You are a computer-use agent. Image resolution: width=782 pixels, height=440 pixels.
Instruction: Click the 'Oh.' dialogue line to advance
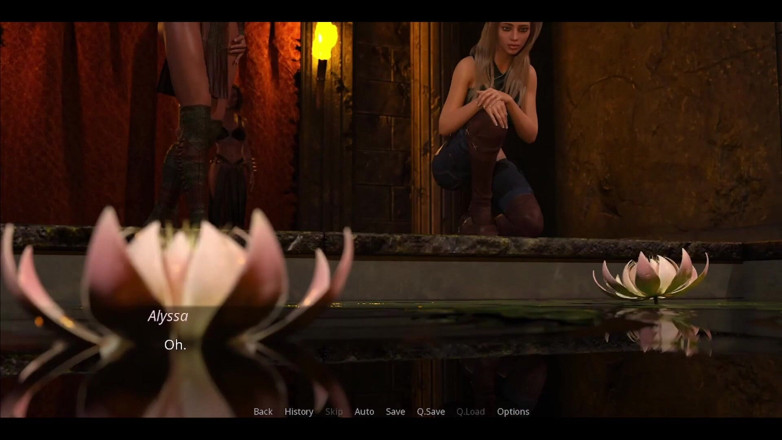click(175, 345)
